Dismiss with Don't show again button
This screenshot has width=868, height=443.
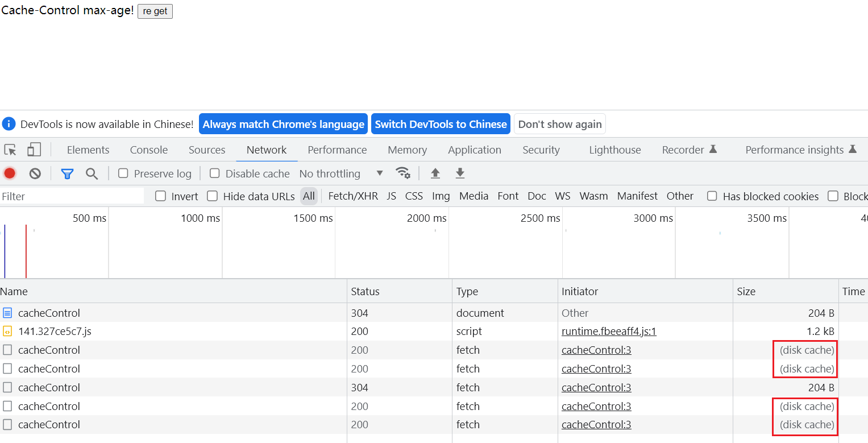point(560,124)
